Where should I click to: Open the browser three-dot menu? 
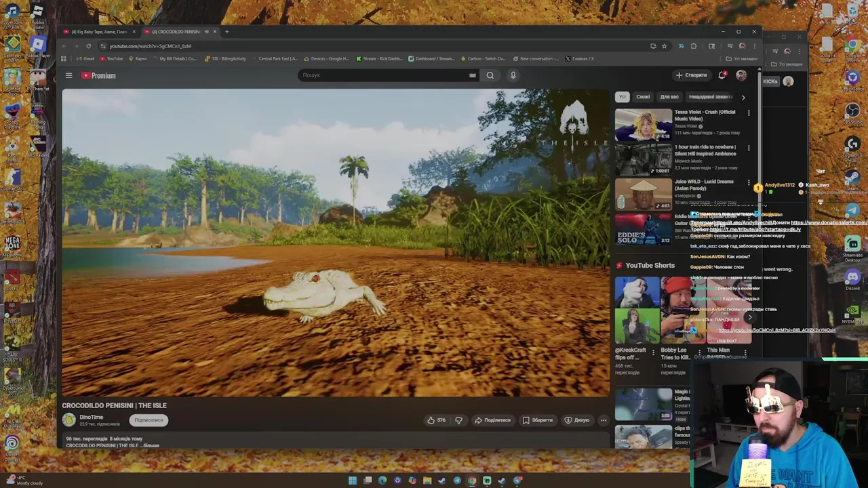[755, 46]
